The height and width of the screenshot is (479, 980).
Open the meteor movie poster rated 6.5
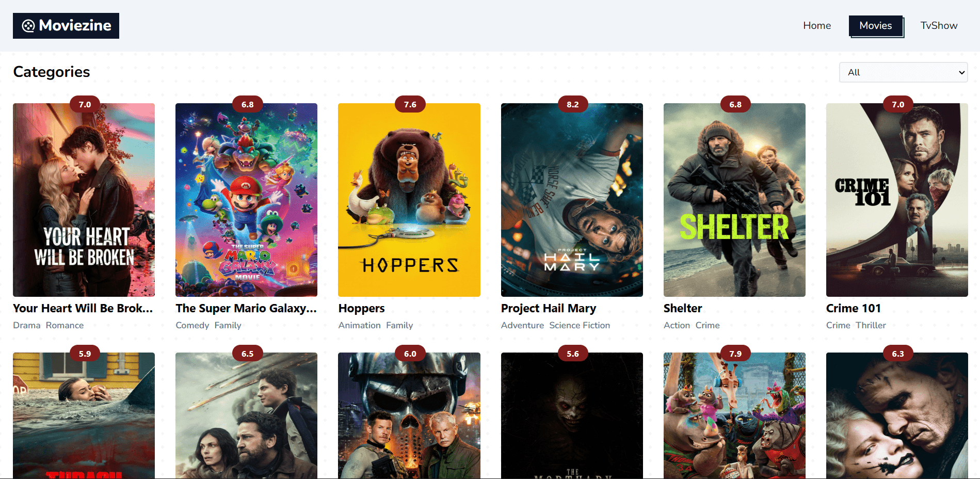tap(246, 416)
